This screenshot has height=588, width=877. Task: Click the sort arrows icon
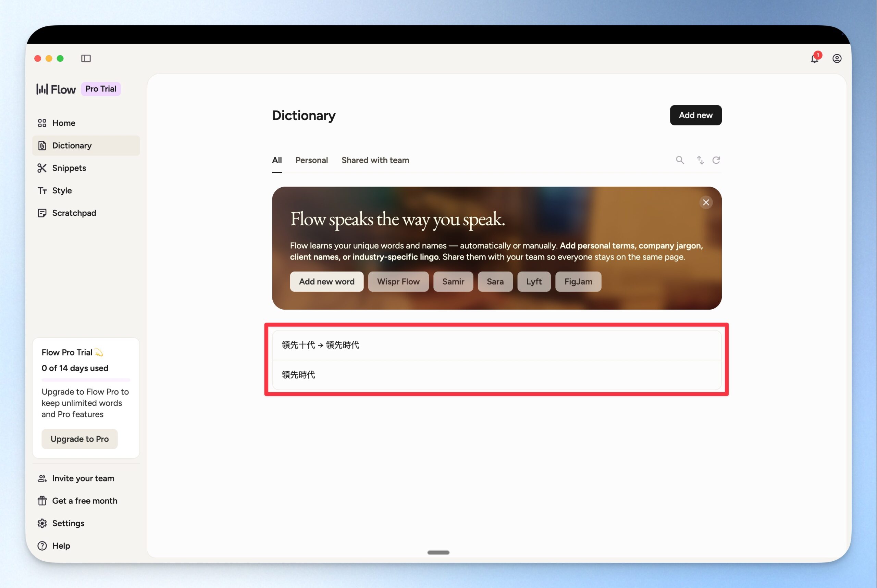[x=700, y=160]
